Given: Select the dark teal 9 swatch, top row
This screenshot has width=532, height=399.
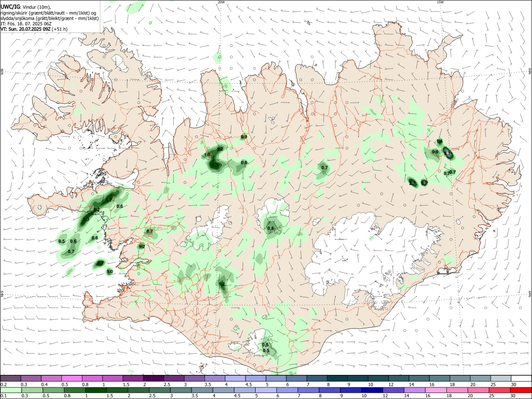Looking at the screenshot, I should (x=357, y=379).
